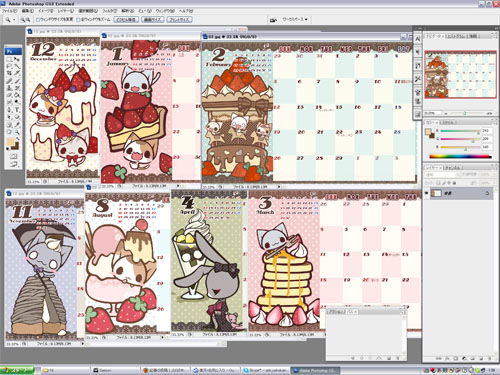
Task: Select the Type (T) tool
Action: tap(17, 110)
